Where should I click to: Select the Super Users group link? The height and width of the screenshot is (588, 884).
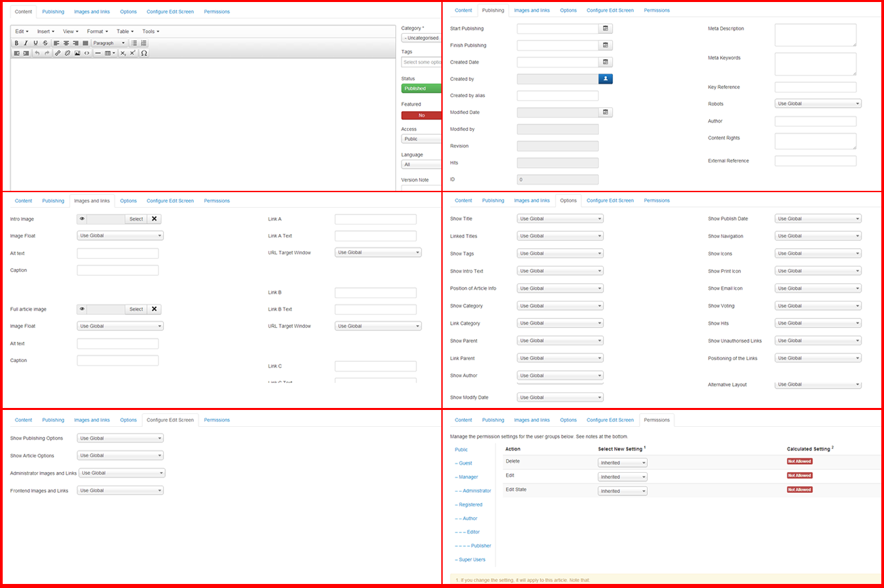coord(470,560)
